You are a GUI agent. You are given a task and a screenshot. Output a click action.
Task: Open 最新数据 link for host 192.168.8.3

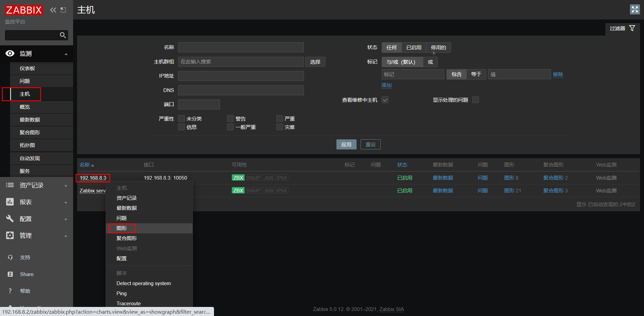tap(442, 178)
